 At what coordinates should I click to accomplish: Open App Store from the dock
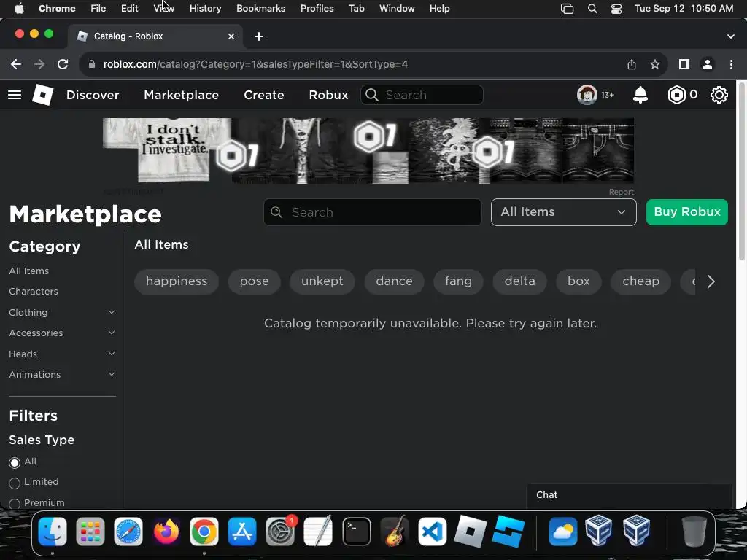click(242, 532)
